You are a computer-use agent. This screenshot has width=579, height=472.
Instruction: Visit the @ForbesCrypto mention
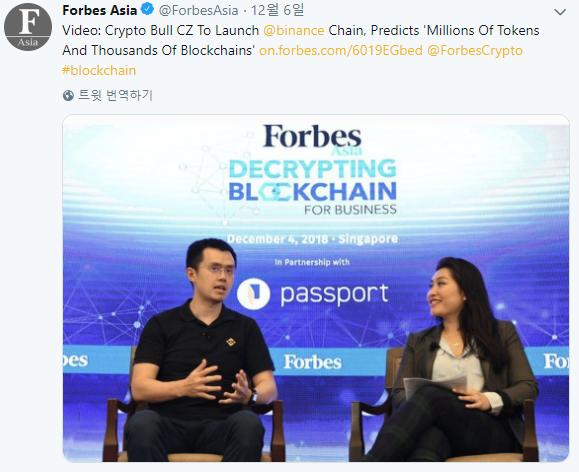(475, 50)
